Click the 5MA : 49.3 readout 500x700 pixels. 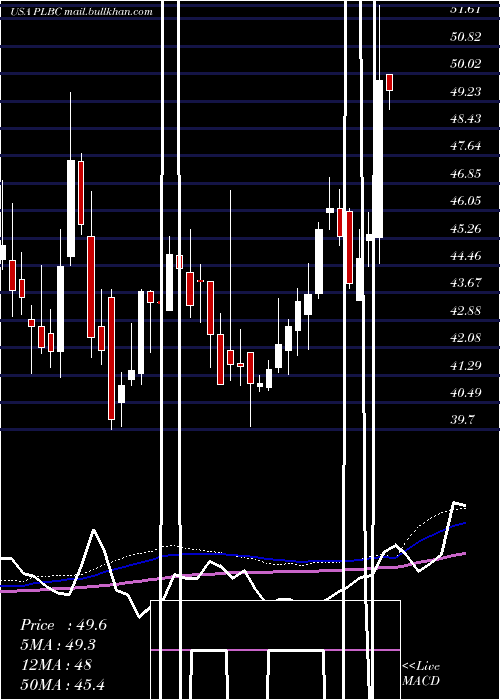[x=58, y=645]
